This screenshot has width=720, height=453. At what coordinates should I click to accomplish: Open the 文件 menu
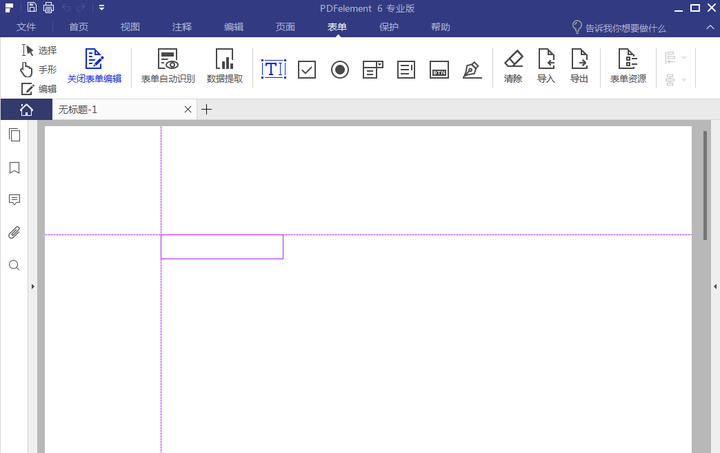tap(26, 27)
